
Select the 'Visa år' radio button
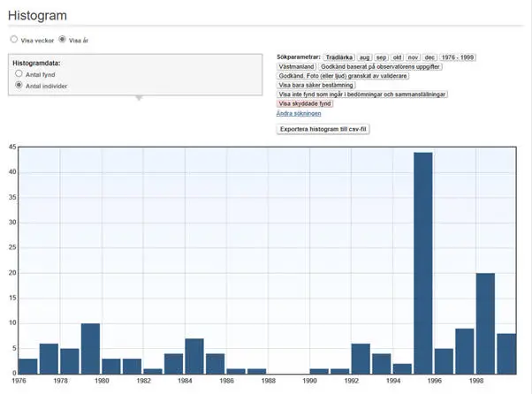click(62, 40)
